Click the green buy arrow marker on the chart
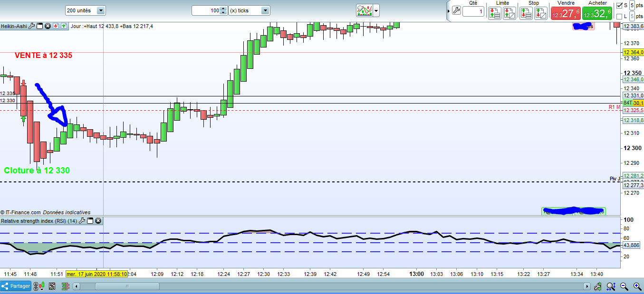 tap(23, 119)
